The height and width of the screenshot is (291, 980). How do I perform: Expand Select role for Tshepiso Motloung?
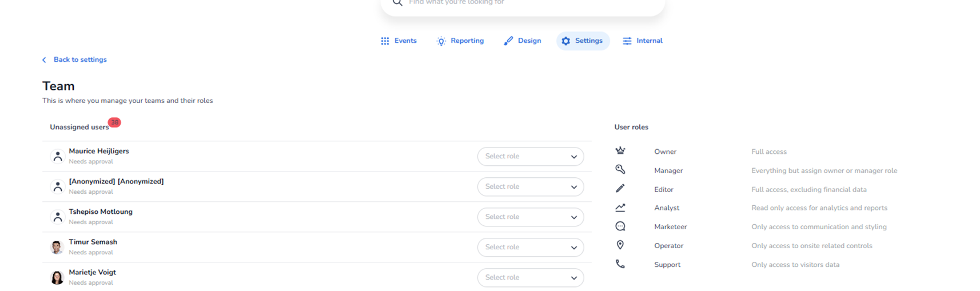tap(530, 217)
